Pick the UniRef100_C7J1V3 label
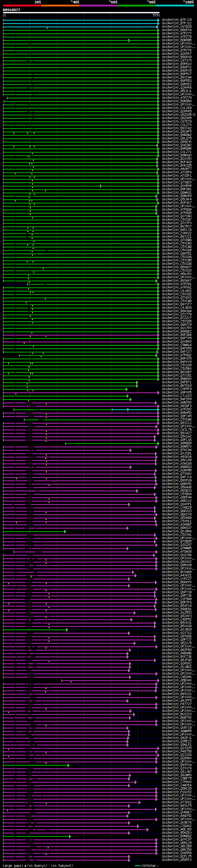 (177, 396)
